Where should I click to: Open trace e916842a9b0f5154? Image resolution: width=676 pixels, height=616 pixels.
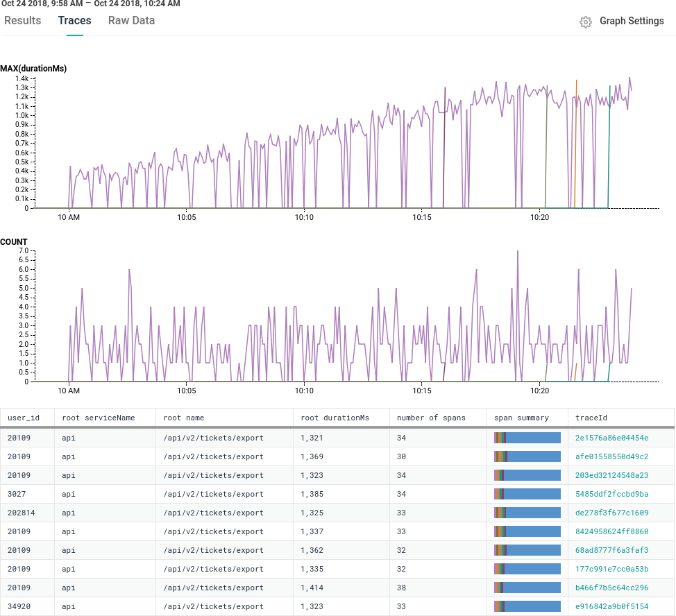[x=611, y=606]
